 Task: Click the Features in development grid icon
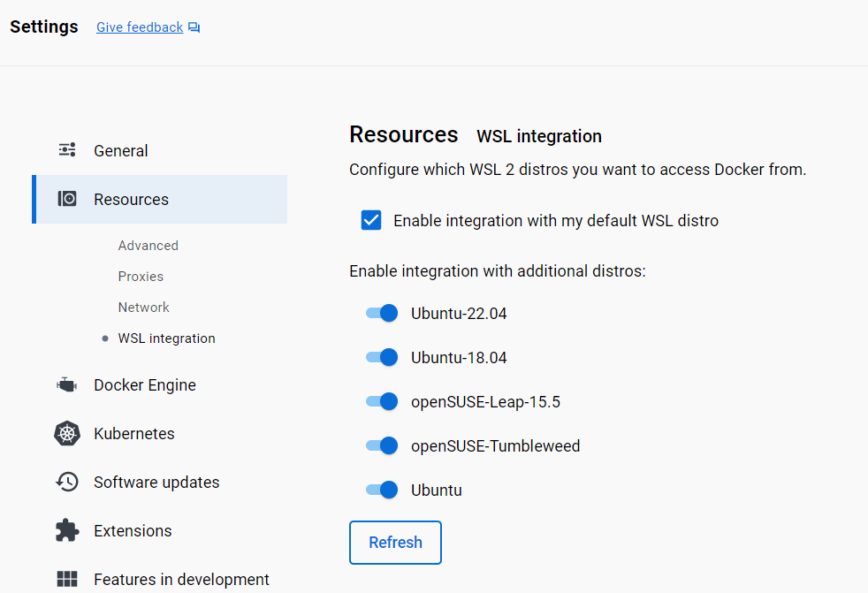point(67,580)
